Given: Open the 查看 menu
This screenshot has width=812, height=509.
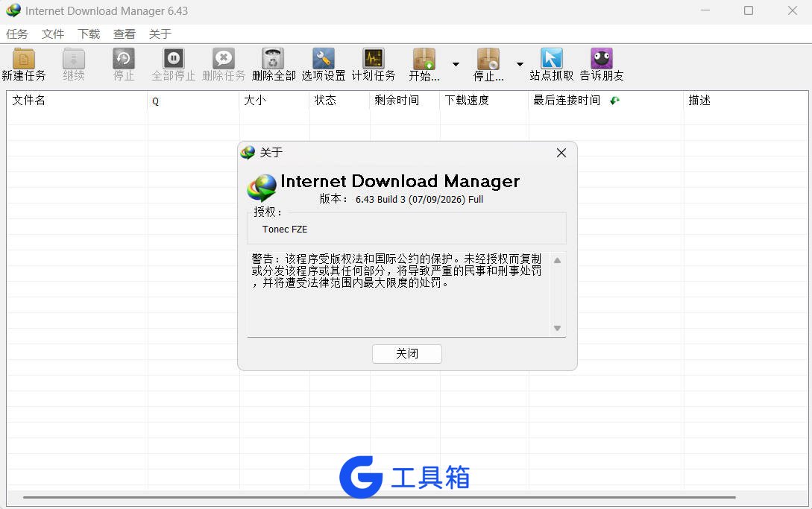Looking at the screenshot, I should 125,34.
